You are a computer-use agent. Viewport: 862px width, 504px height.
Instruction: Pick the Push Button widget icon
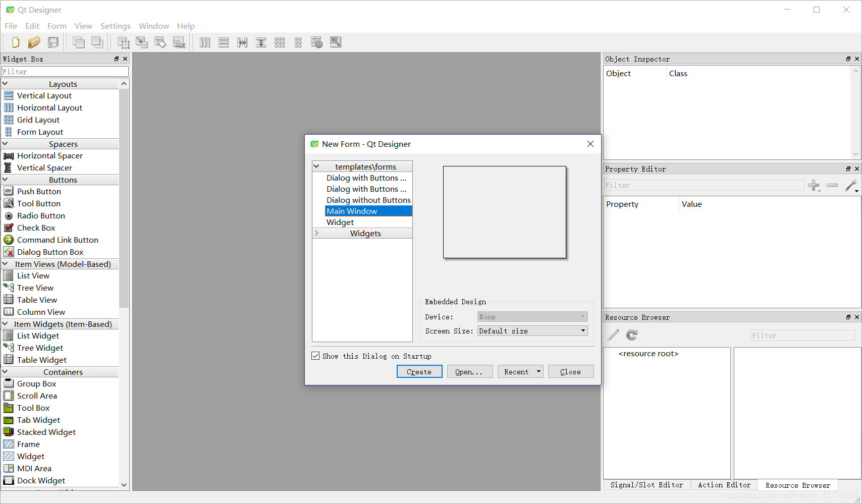point(9,191)
